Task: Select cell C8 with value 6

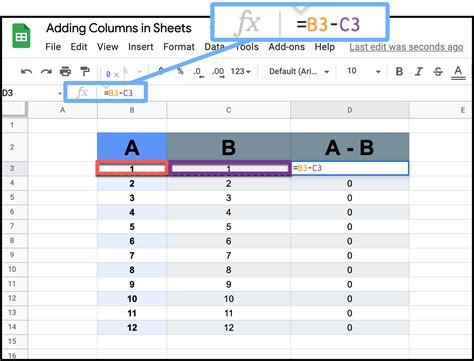Action: (229, 241)
